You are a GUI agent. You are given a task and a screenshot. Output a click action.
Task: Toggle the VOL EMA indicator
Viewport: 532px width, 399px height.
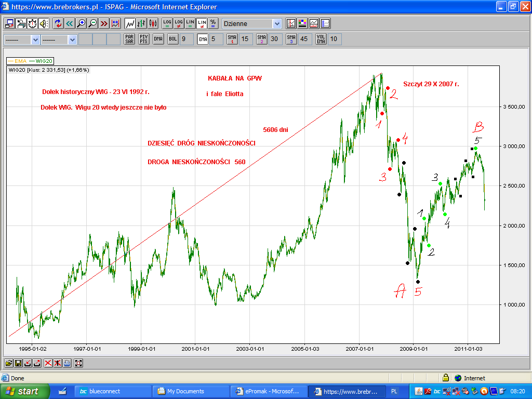(321, 39)
